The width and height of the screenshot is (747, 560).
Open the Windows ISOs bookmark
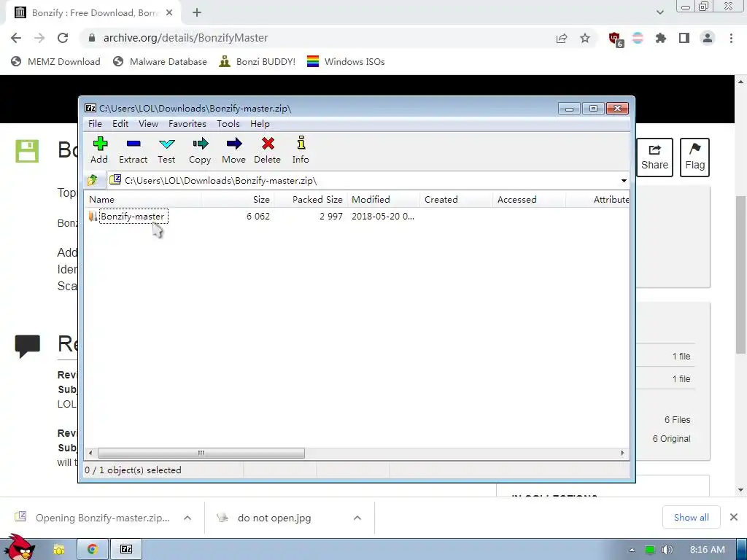click(x=346, y=62)
